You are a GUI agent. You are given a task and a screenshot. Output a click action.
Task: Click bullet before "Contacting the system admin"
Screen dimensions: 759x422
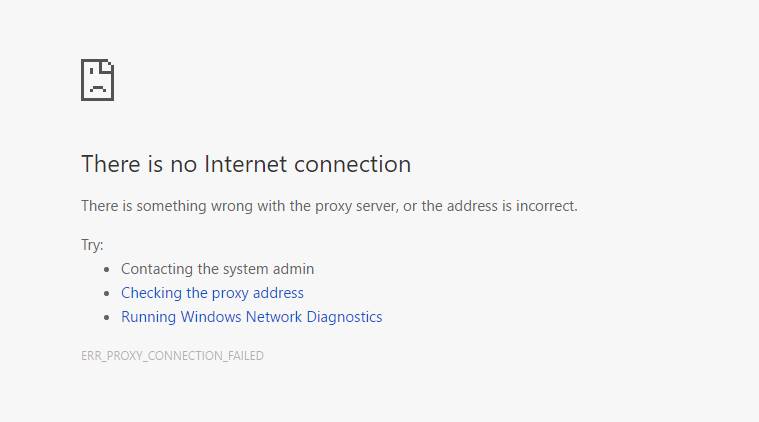pos(107,270)
